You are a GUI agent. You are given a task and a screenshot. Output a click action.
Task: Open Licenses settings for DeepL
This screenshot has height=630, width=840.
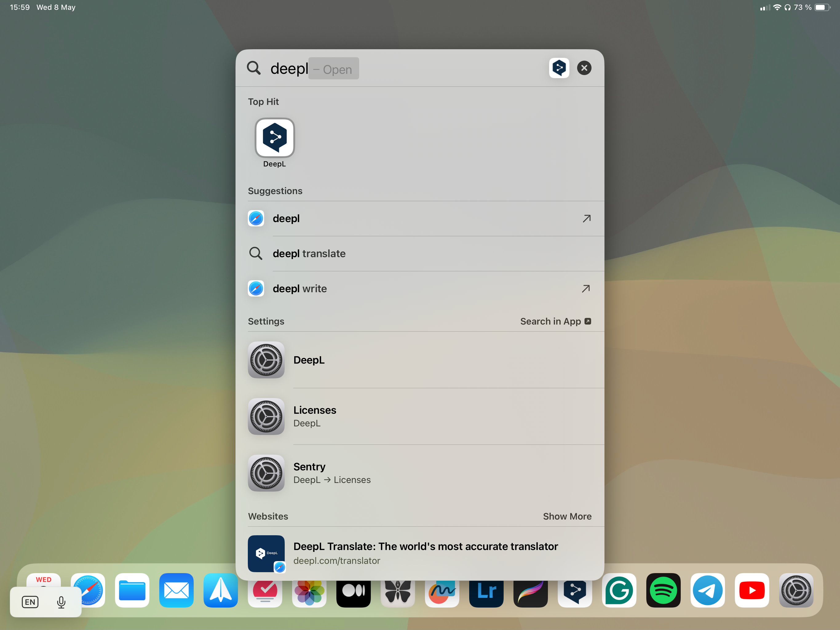(315, 417)
